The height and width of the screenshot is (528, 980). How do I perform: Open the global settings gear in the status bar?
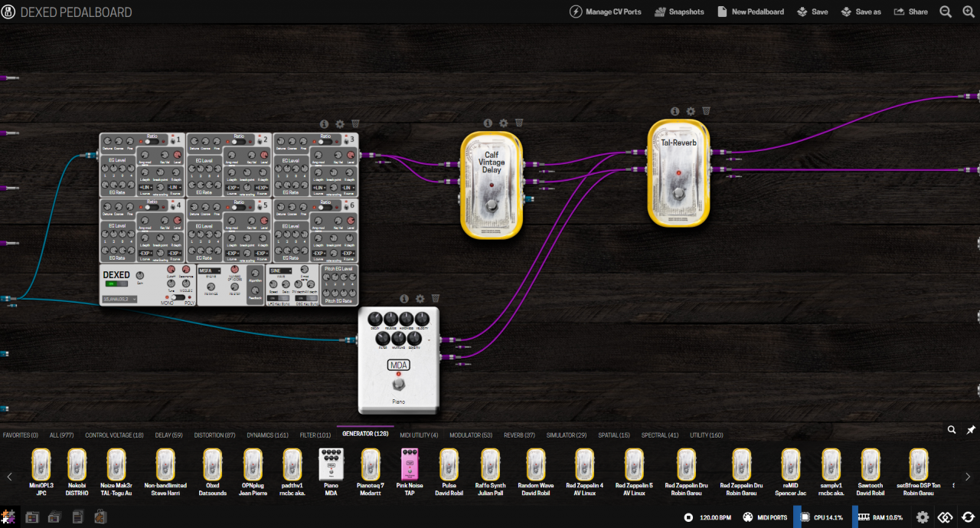(923, 517)
